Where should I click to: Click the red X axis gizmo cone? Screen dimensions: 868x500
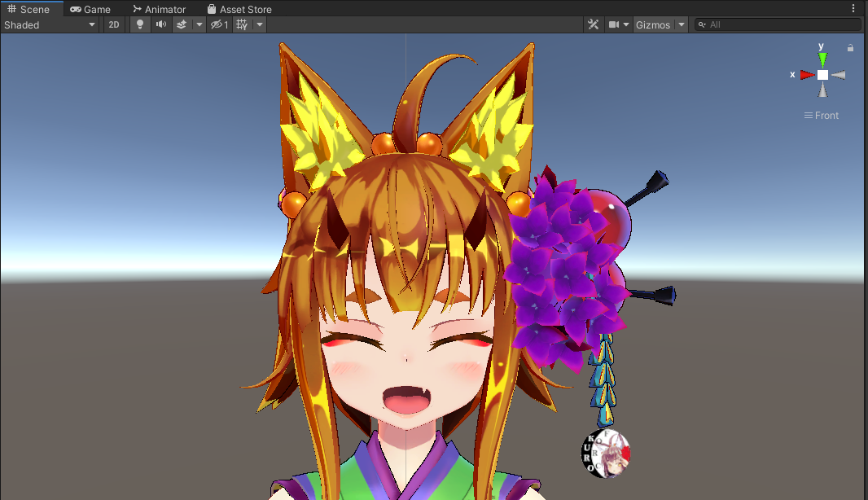tap(807, 75)
